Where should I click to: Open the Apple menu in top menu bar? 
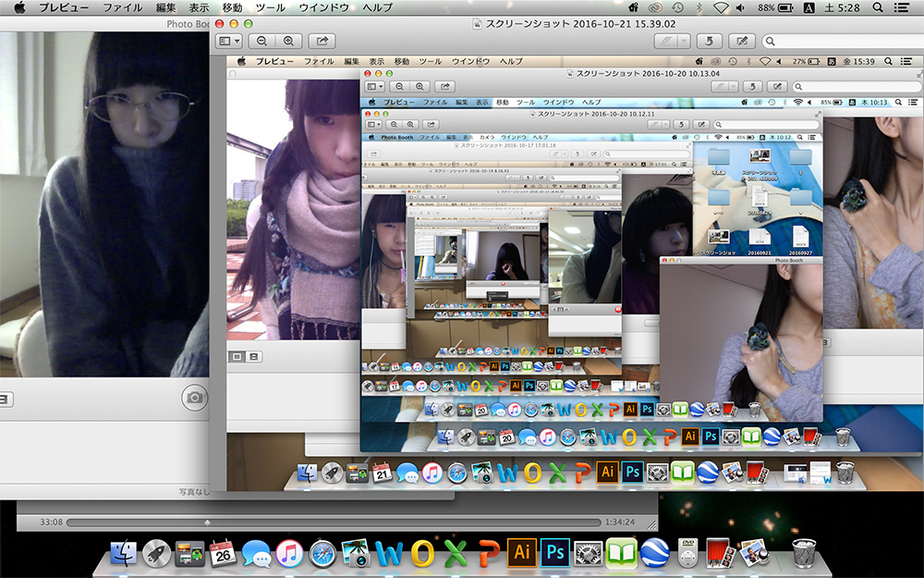[x=19, y=7]
